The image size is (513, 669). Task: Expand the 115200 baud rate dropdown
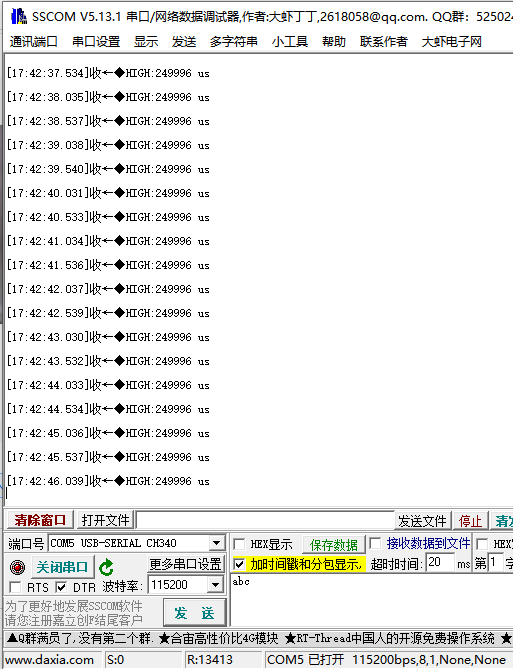pos(216,585)
